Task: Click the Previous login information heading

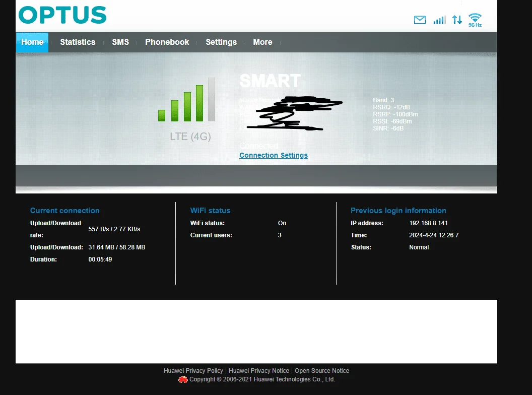Action: (x=398, y=211)
